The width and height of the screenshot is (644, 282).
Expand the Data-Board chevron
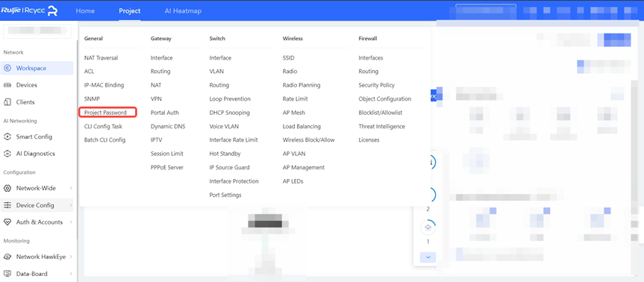71,274
